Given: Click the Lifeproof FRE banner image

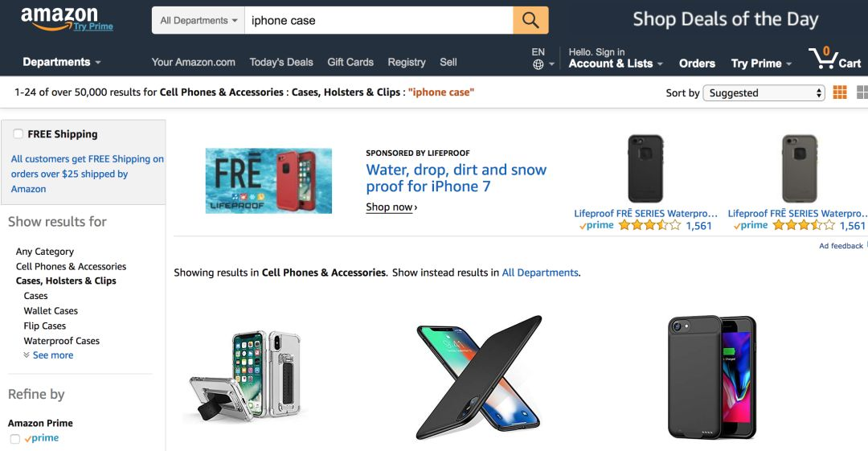Looking at the screenshot, I should pyautogui.click(x=268, y=181).
